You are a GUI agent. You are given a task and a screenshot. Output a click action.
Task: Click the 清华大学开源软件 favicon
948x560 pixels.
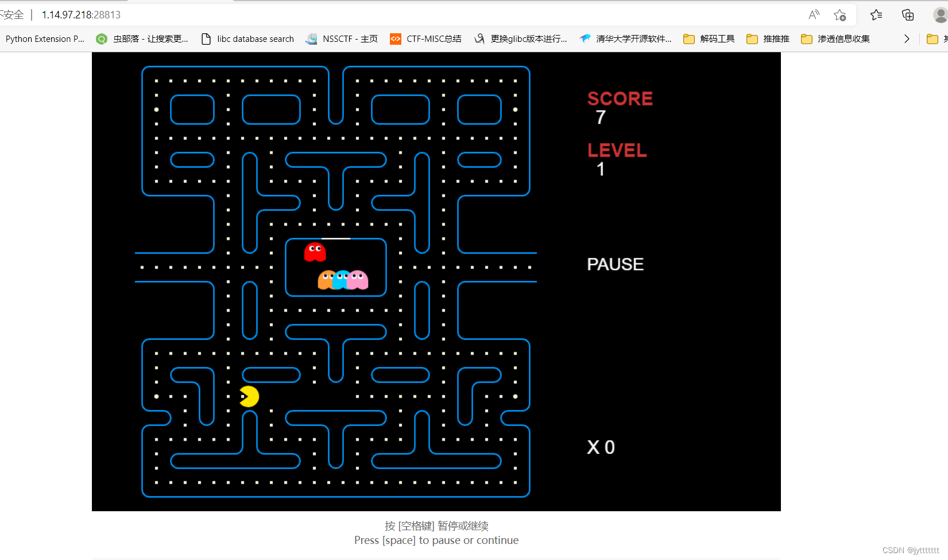click(585, 39)
